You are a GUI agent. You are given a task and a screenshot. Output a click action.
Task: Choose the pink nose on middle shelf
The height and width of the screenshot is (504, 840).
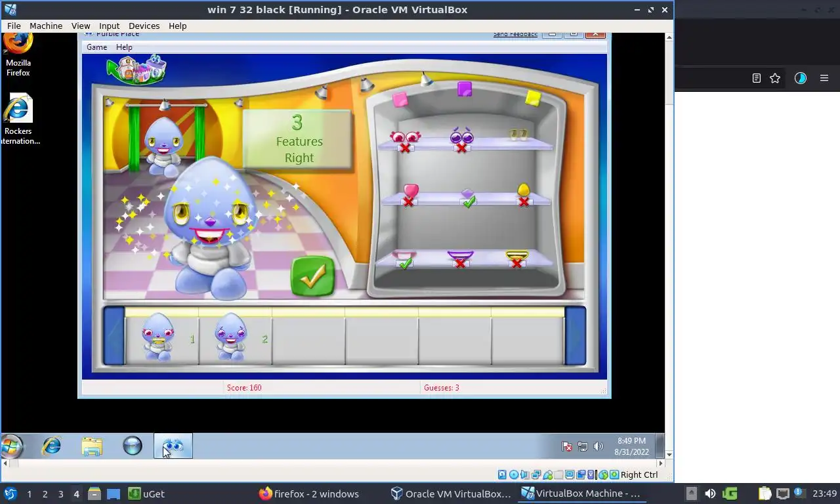pyautogui.click(x=411, y=191)
